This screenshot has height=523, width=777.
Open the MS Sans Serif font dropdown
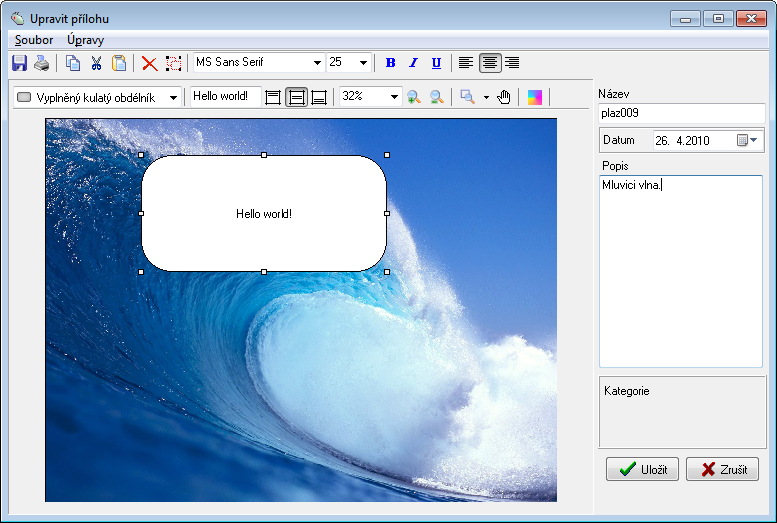pos(317,63)
